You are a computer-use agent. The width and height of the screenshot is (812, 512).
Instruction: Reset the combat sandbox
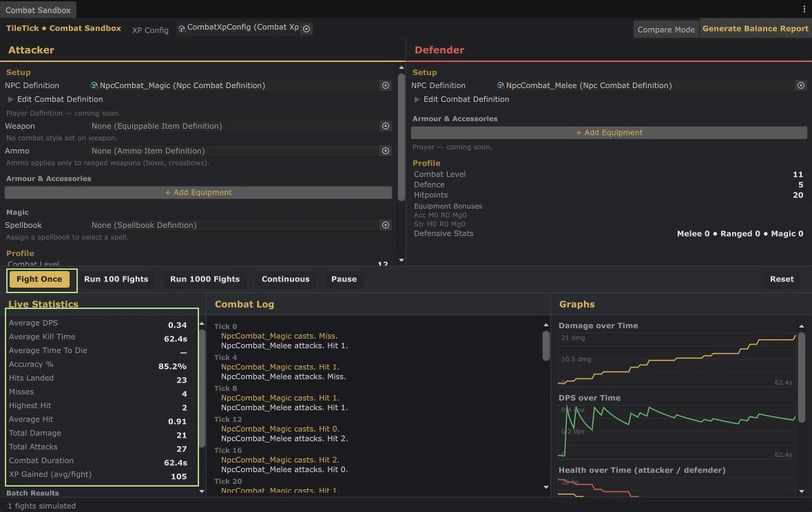(x=782, y=279)
